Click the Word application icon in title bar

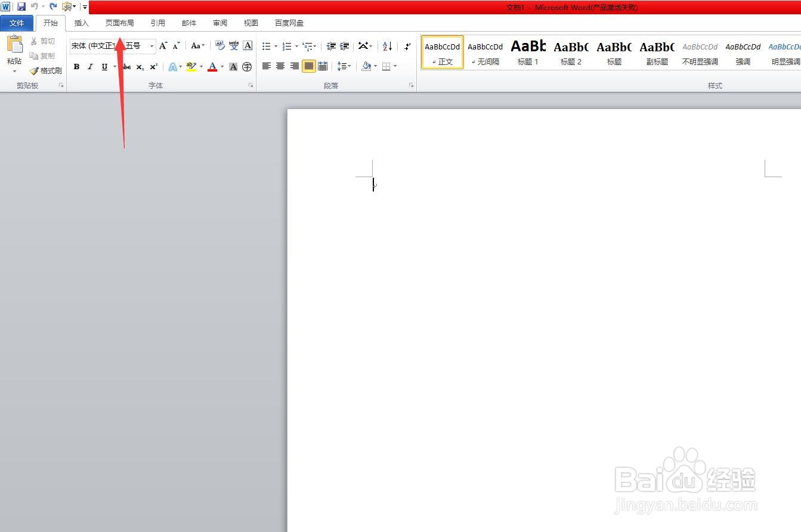click(x=5, y=7)
